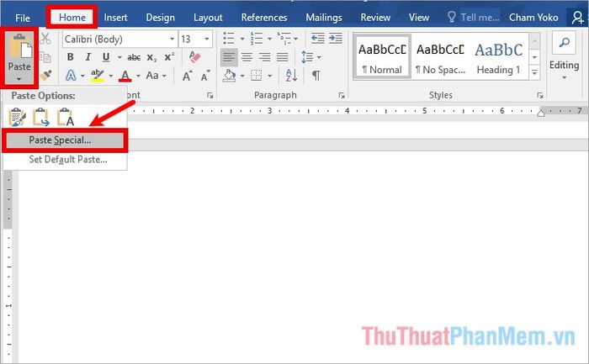The width and height of the screenshot is (589, 364).
Task: Click the Copy icon in Clipboard group
Action: point(45,57)
